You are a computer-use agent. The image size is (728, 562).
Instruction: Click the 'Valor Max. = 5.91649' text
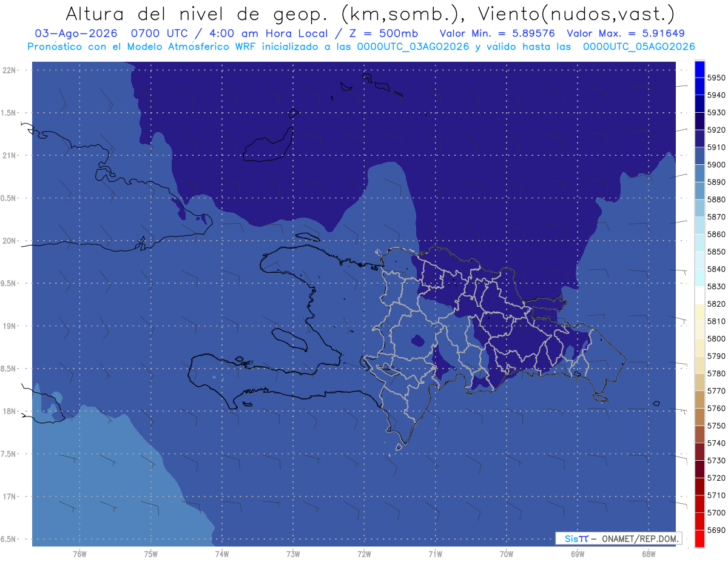coord(625,33)
